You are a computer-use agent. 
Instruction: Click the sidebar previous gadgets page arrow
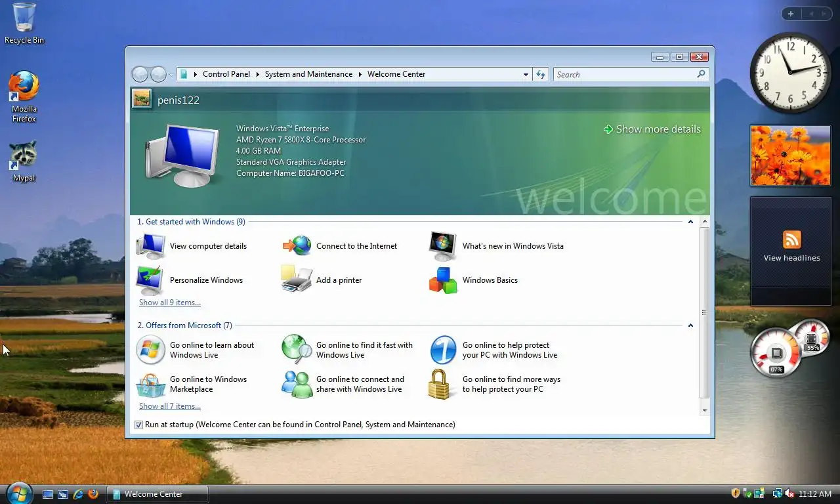tap(810, 14)
